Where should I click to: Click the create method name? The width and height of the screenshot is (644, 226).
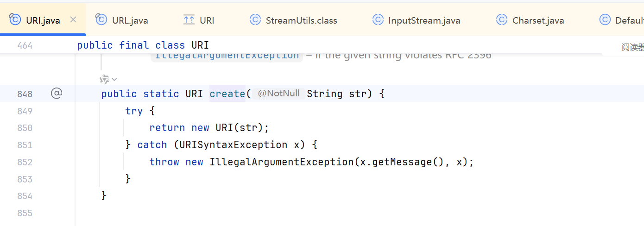[227, 94]
